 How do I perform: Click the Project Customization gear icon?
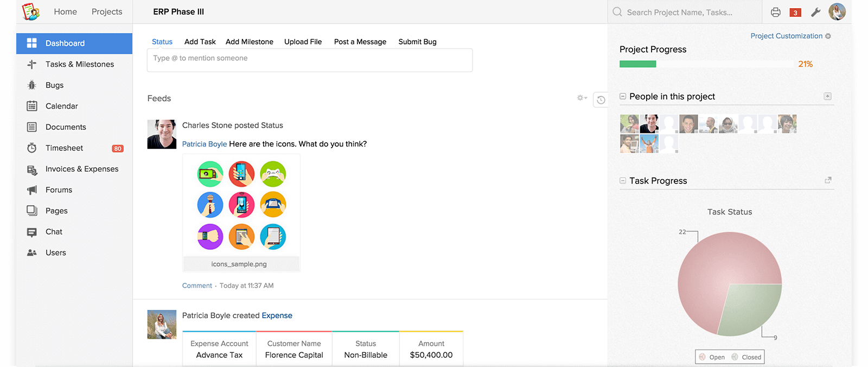[828, 36]
